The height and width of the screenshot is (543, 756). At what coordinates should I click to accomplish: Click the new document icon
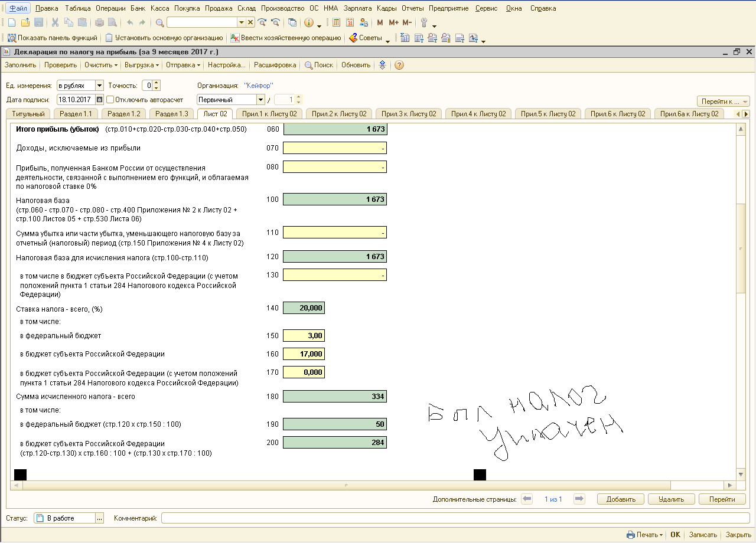[12, 22]
